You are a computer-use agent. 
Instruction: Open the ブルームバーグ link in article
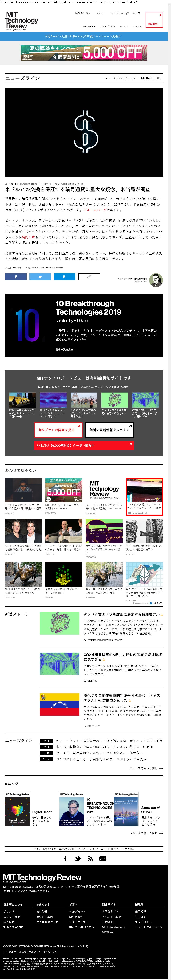(x=95, y=210)
